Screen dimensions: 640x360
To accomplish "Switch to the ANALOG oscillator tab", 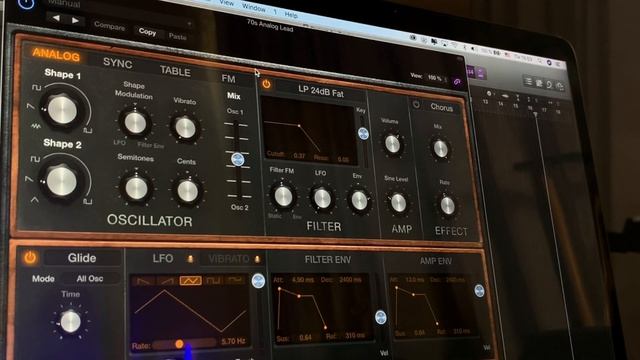I will [x=56, y=54].
